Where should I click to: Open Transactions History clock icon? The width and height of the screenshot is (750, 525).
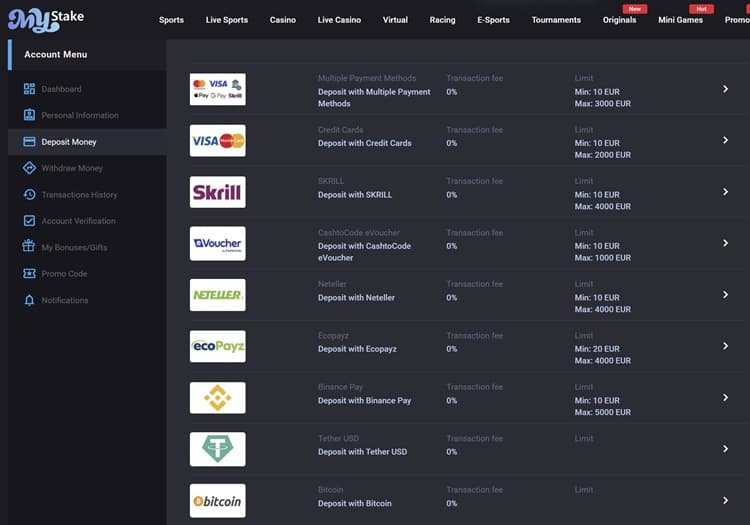tap(29, 195)
